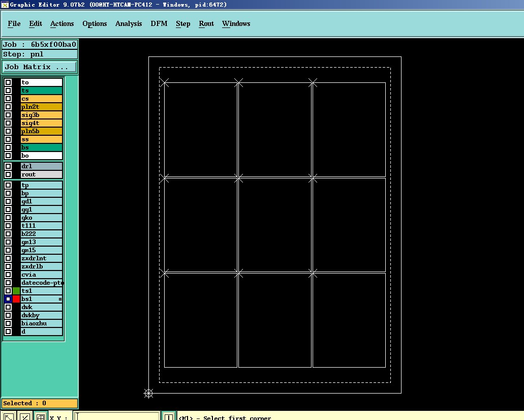The image size is (524, 420).
Task: Click the diagonal arrow icon in bottom toolbar
Action: [9, 416]
